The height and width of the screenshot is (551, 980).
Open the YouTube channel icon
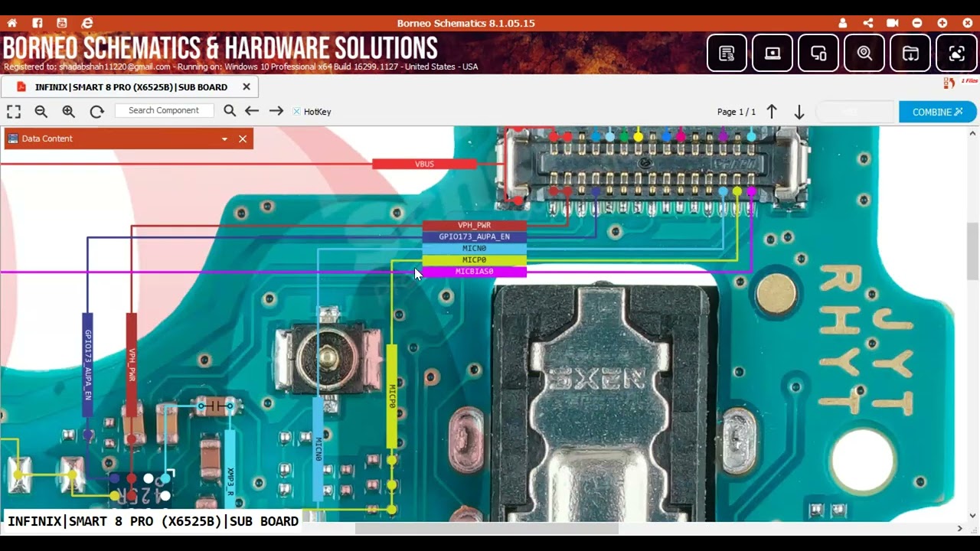coord(62,23)
